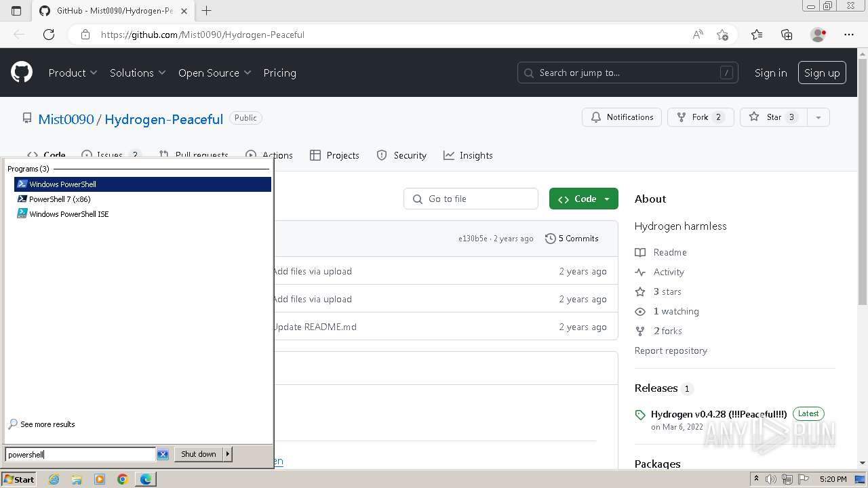The height and width of the screenshot is (488, 868).
Task: Open the network tray icon
Action: 786,479
